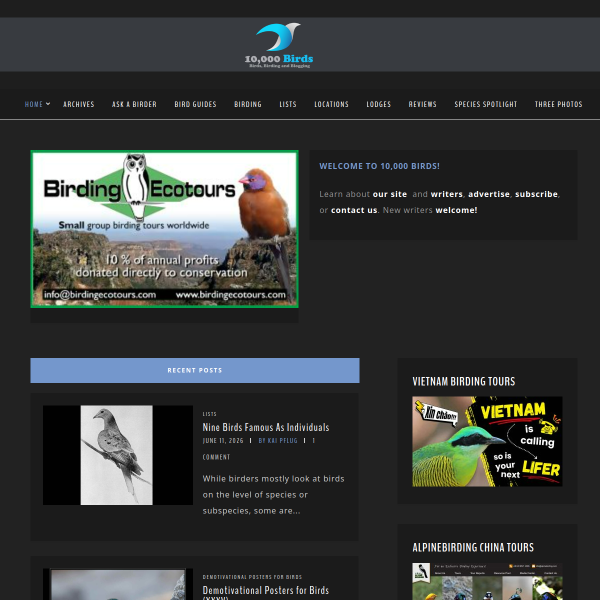Expand the Home menu chevron
Screen dimensions: 600x600
point(48,104)
